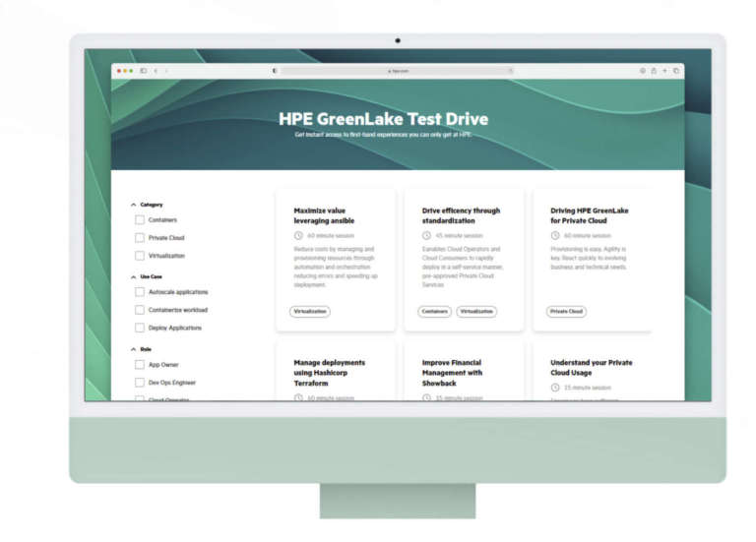Click the Autoscale applications label
The image size is (756, 542).
[178, 292]
